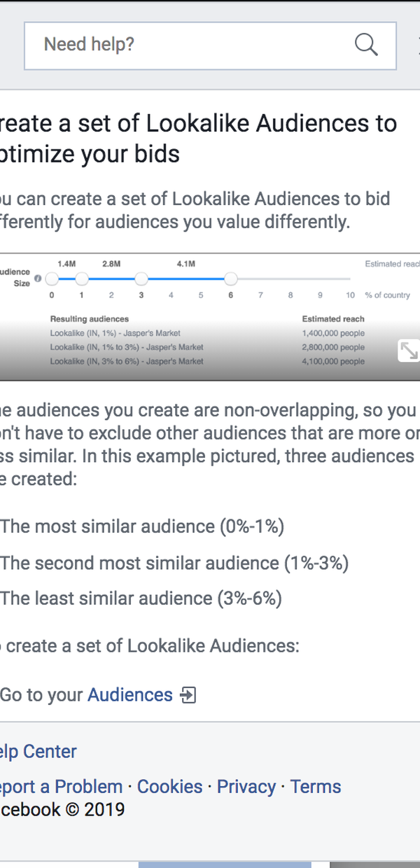Open the Terms link

[316, 787]
